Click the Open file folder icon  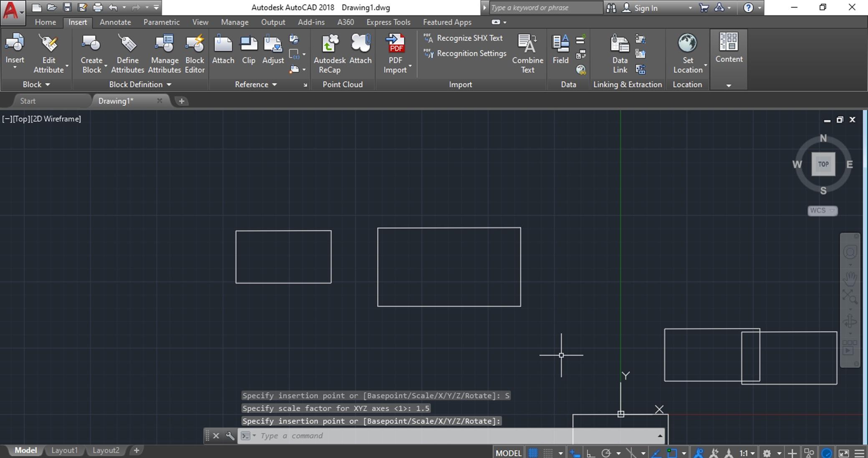(x=52, y=8)
